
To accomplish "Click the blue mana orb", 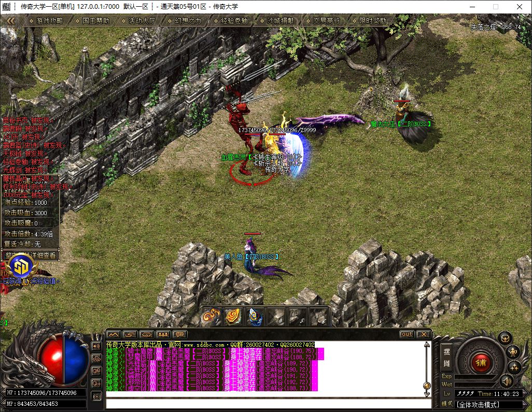I will point(76,360).
